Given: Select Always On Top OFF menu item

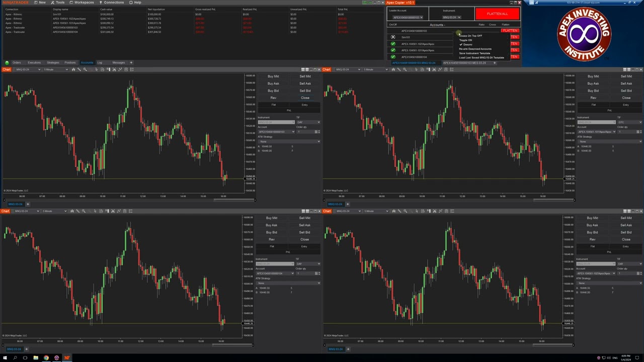Looking at the screenshot, I should point(471,36).
